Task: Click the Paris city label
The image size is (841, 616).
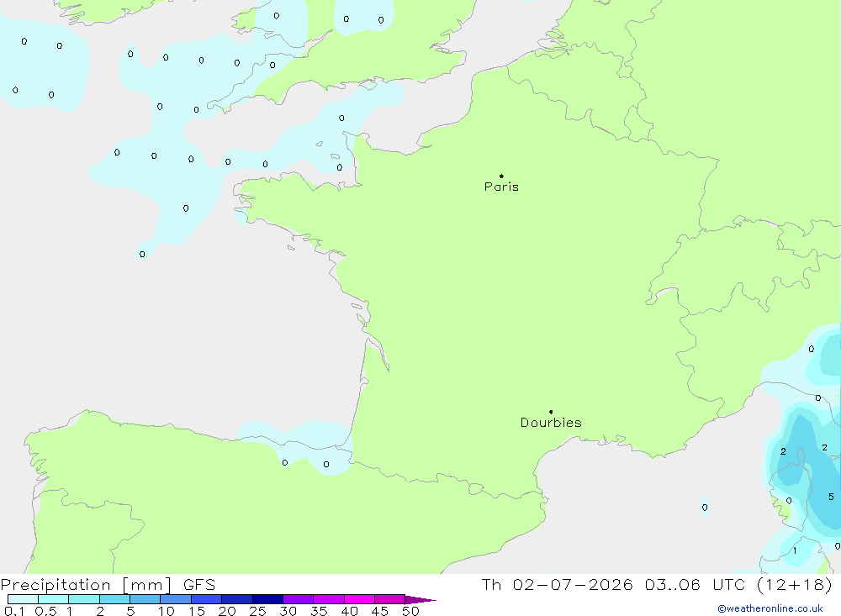Action: click(501, 187)
